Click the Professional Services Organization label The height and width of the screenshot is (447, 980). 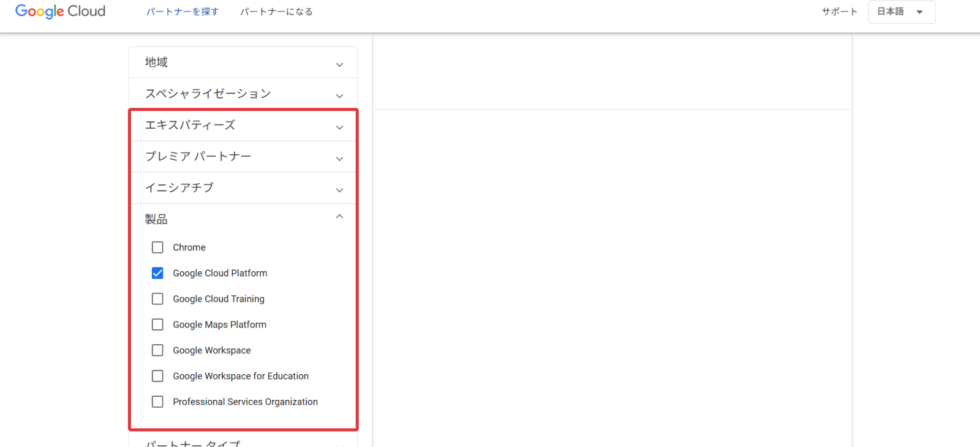tap(245, 402)
